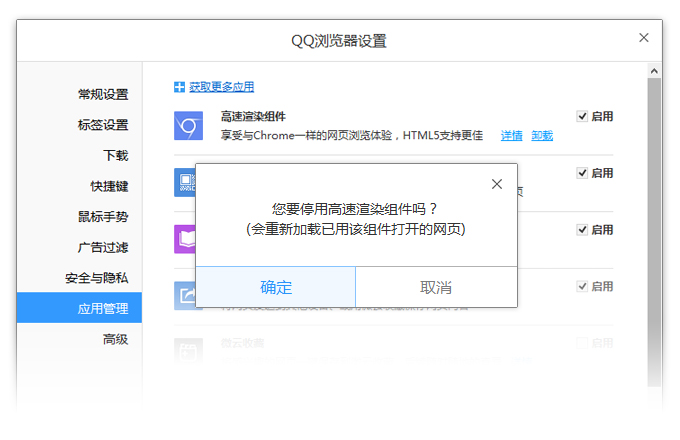Toggle the 启用 checkbox for 高速渲染组件
The width and height of the screenshot is (680, 440).
click(582, 116)
